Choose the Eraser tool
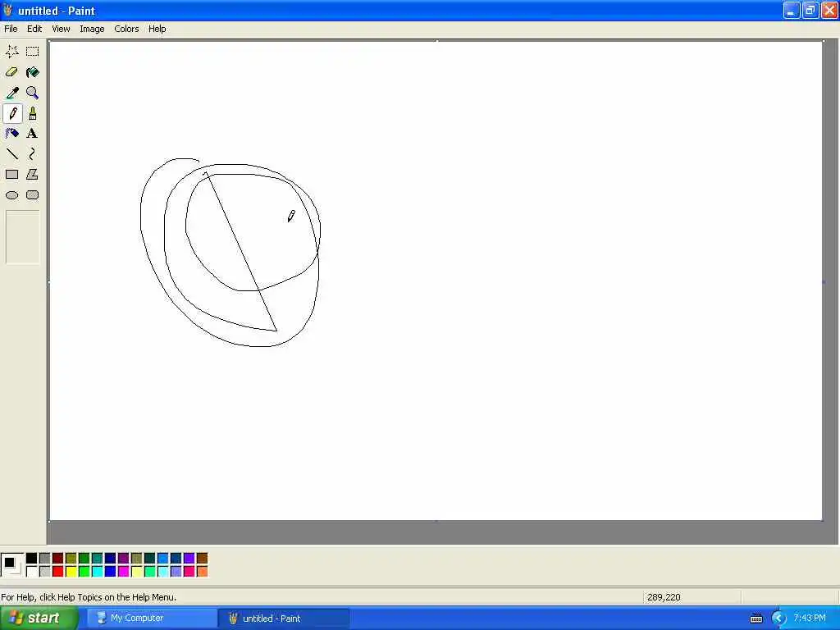This screenshot has width=840, height=630. [11, 72]
